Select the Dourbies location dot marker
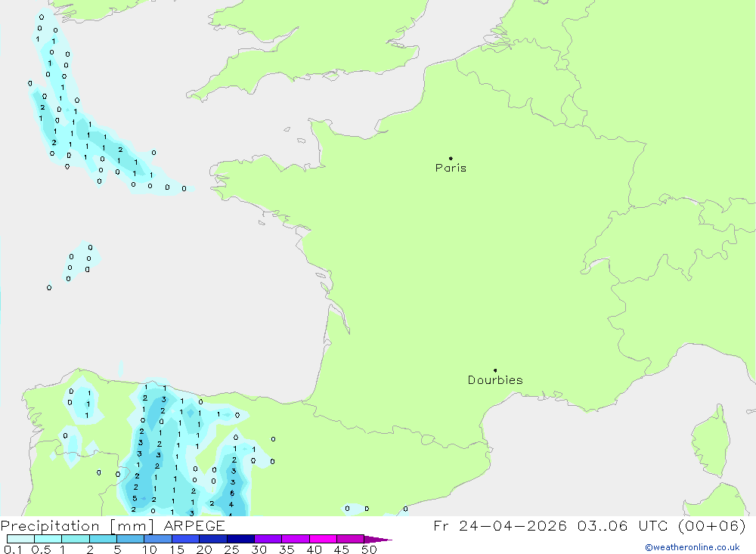This screenshot has width=756, height=554. [495, 370]
